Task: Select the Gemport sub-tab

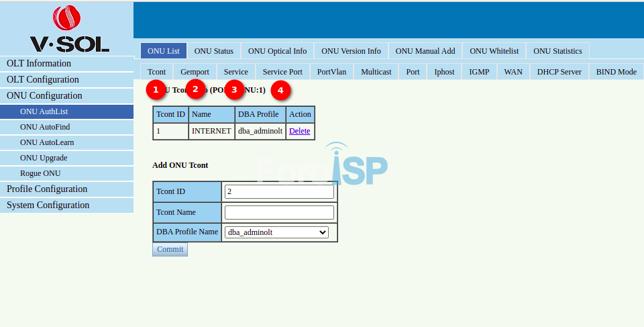Action: (195, 72)
